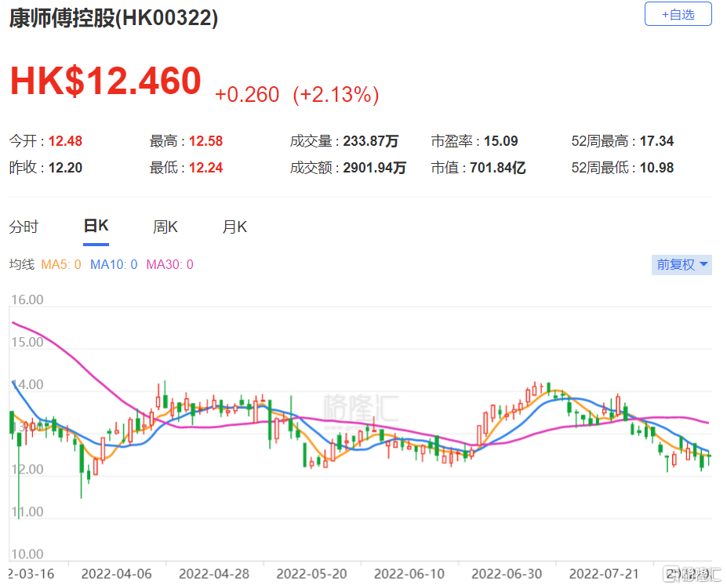Click the 成交量 value 233.87万
The width and height of the screenshot is (727, 588).
(370, 141)
